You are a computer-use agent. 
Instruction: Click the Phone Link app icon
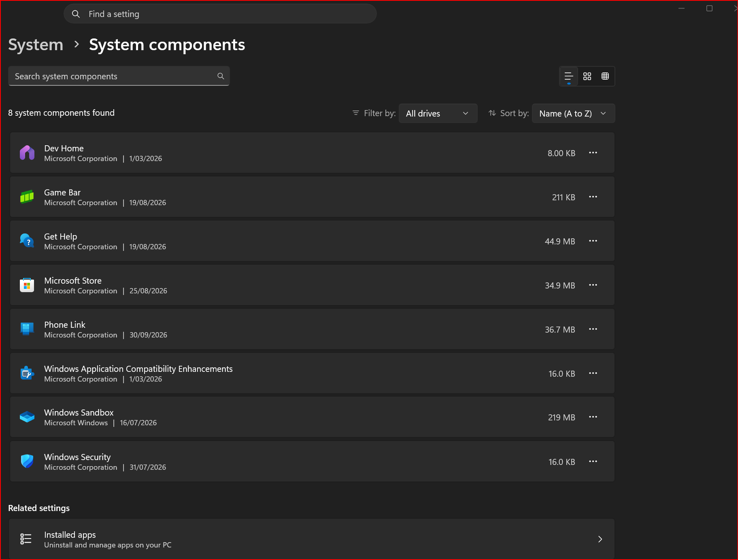[27, 329]
